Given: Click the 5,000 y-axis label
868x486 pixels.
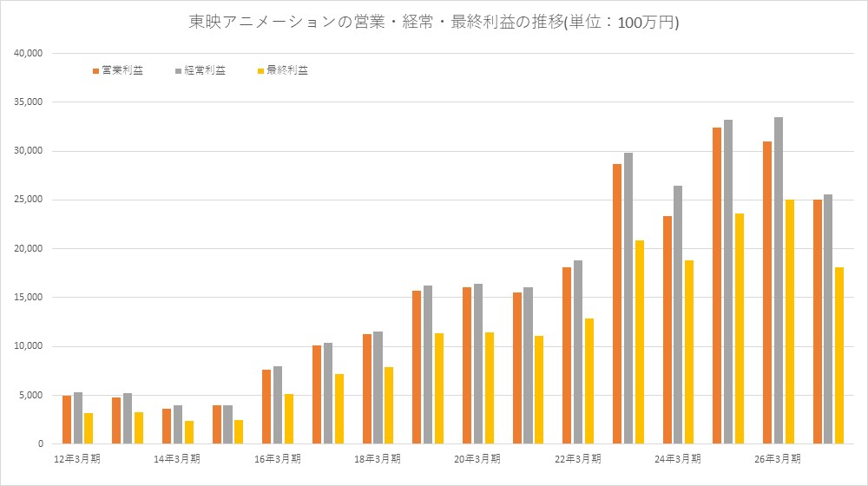Looking at the screenshot, I should (31, 395).
